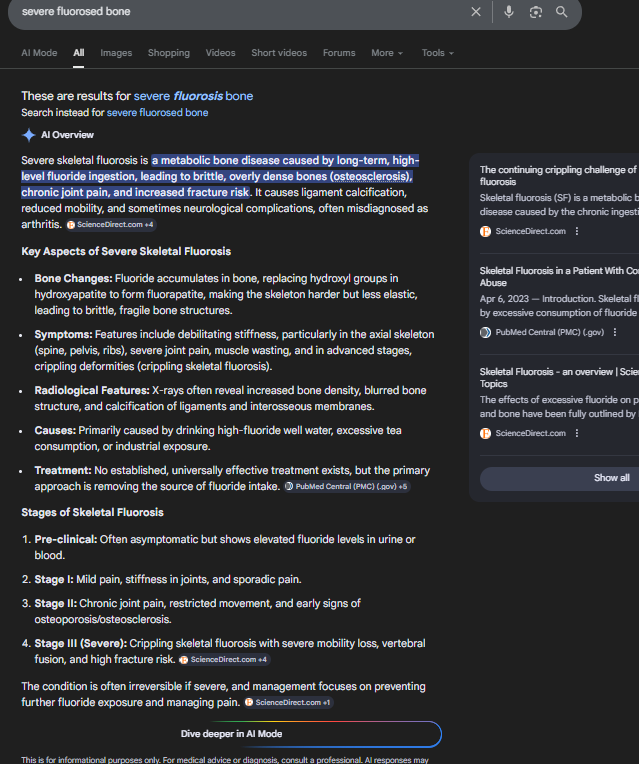Click the Pre-clinical stage label
Viewport: 639px width, 764px height.
pyautogui.click(x=66, y=540)
